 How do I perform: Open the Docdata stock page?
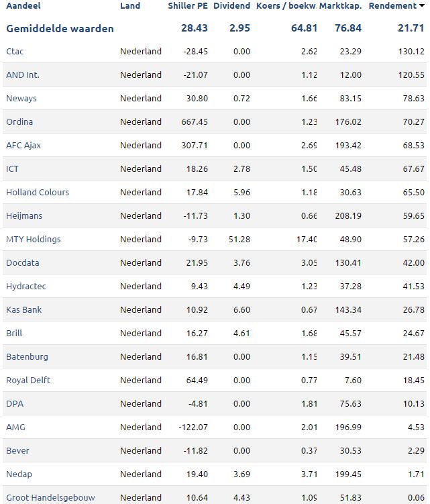click(23, 262)
